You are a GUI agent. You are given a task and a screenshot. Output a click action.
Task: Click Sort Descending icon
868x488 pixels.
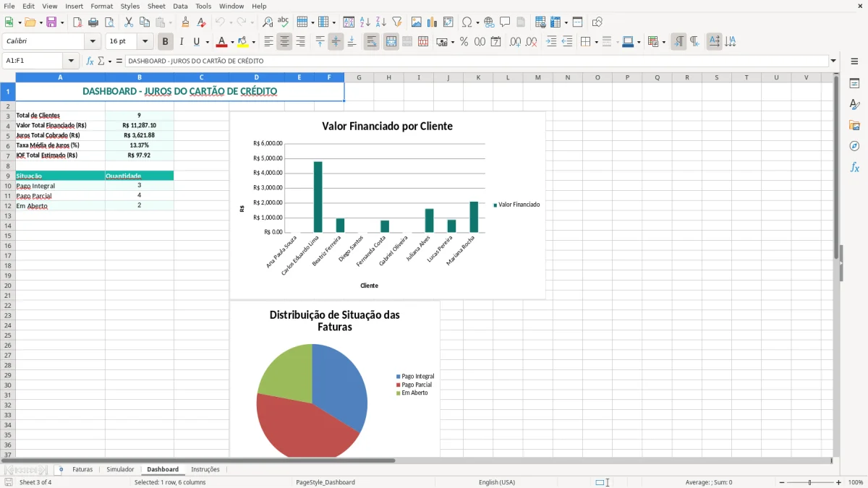pyautogui.click(x=381, y=22)
